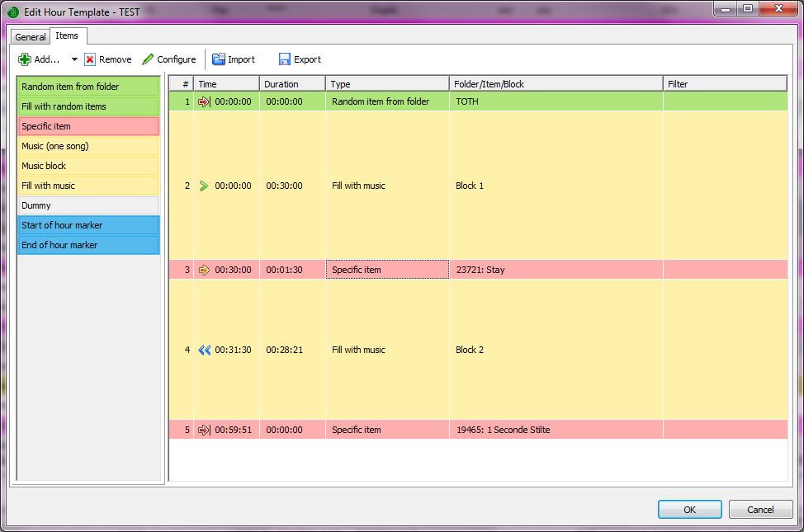Pick 'Music block' from the item list
The height and width of the screenshot is (532, 804).
point(88,166)
